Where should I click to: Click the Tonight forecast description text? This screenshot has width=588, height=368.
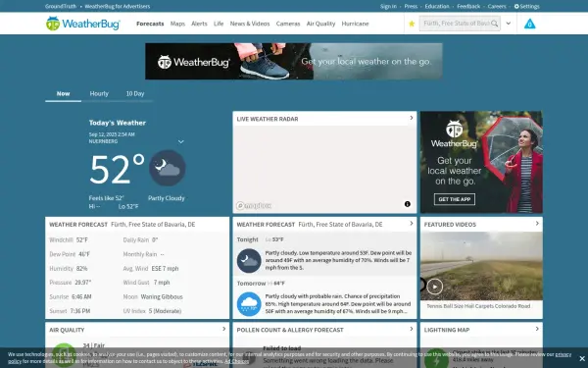click(338, 260)
